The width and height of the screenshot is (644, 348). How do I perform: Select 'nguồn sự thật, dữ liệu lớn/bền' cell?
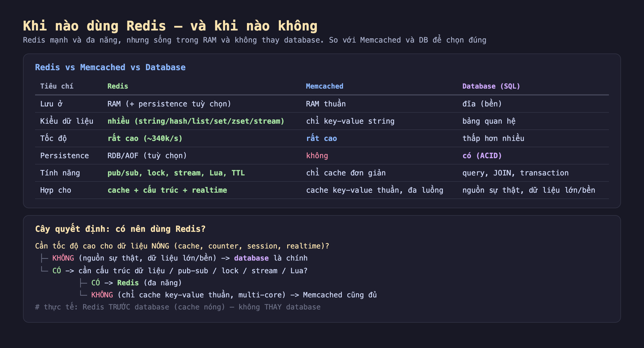coord(529,190)
